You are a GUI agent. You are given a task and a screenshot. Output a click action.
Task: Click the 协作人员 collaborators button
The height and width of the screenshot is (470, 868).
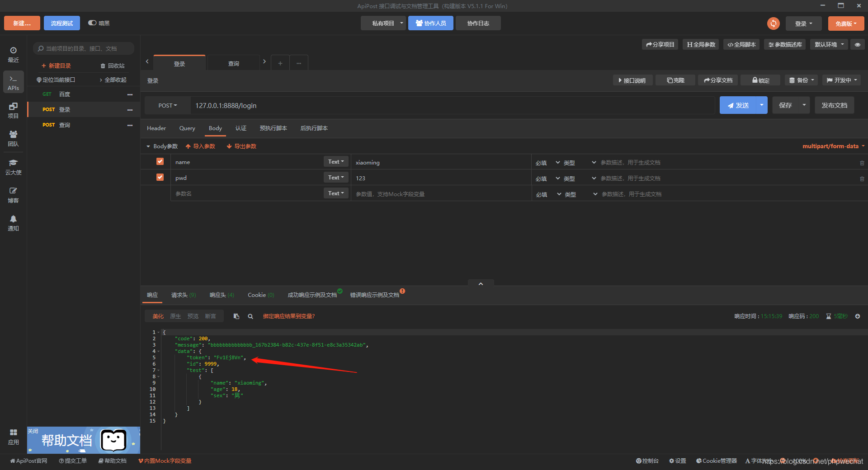[x=431, y=23]
